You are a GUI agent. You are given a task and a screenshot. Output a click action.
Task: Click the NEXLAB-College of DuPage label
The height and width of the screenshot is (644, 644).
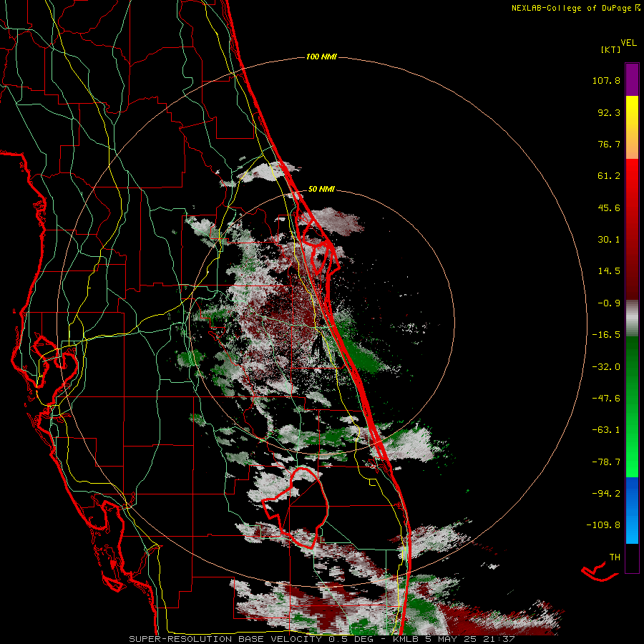click(575, 8)
